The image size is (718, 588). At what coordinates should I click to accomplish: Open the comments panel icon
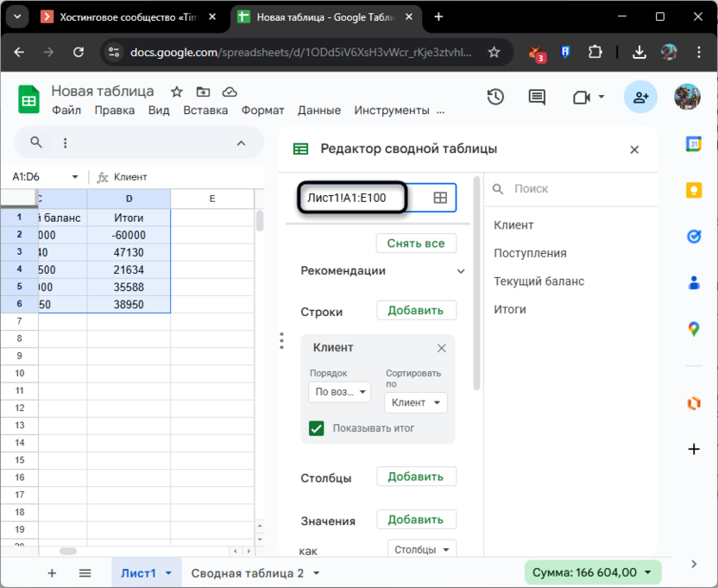[x=537, y=98]
